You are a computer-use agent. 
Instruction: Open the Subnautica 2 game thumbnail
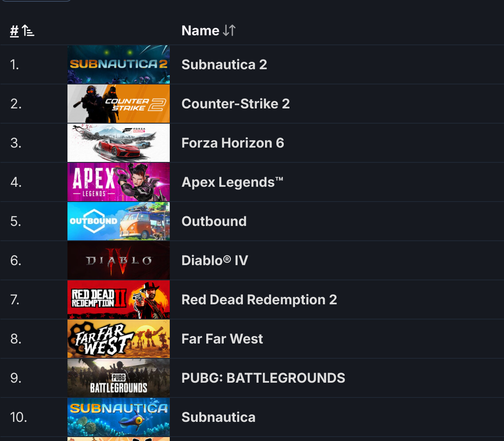(x=119, y=64)
